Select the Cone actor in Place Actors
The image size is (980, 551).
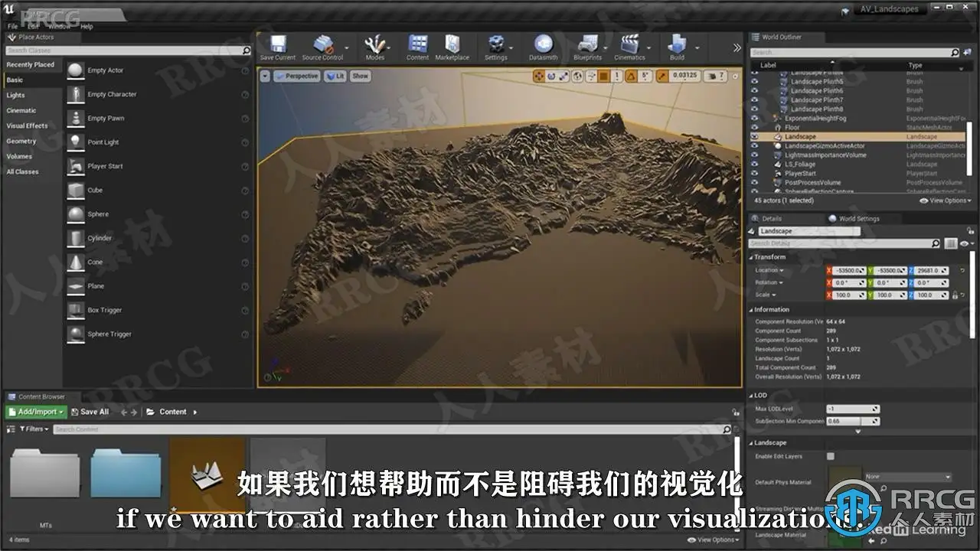click(157, 262)
